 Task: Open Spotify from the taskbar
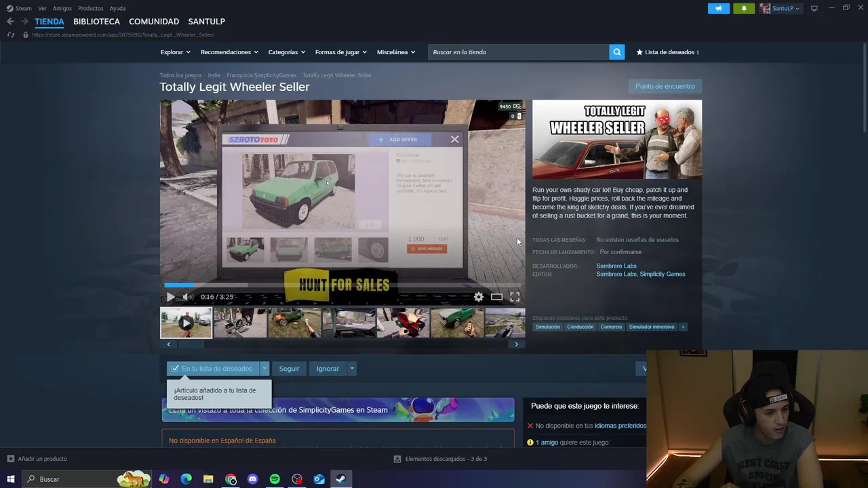(x=275, y=479)
